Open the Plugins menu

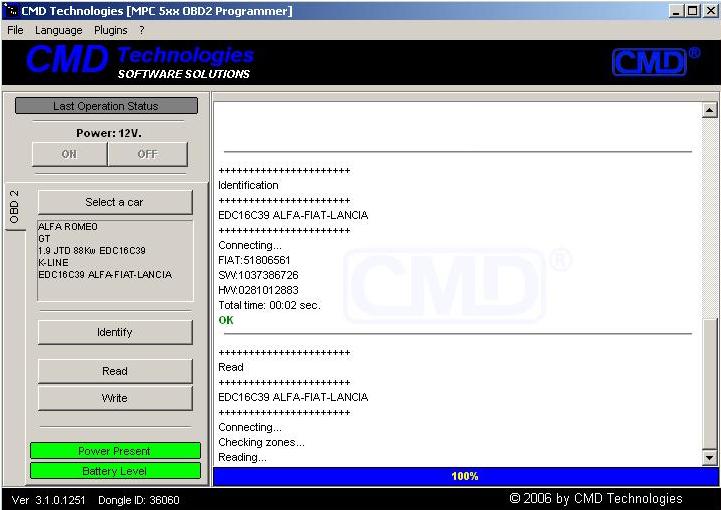111,30
